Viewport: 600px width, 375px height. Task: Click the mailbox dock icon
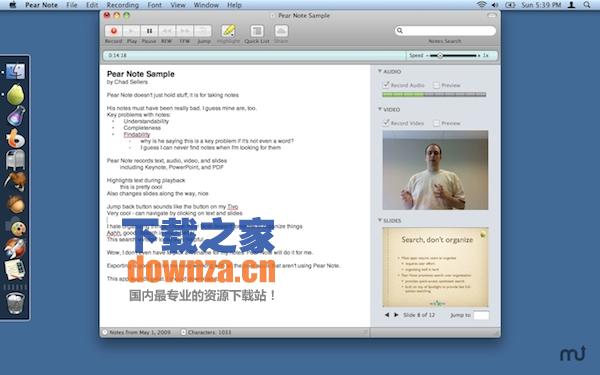(15, 160)
